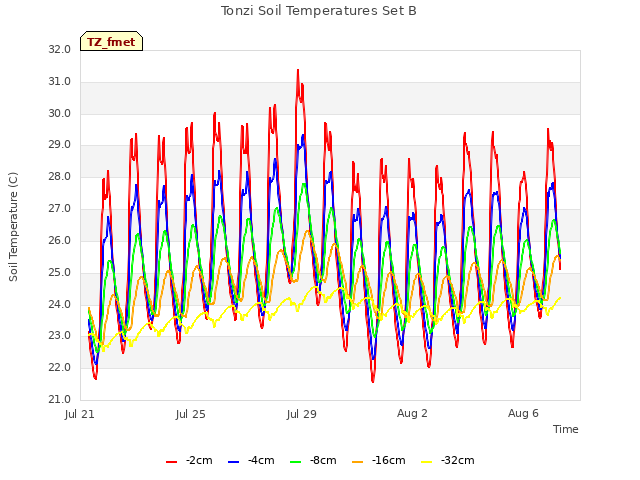Click the TZ_fmet annotation label

pyautogui.click(x=111, y=41)
